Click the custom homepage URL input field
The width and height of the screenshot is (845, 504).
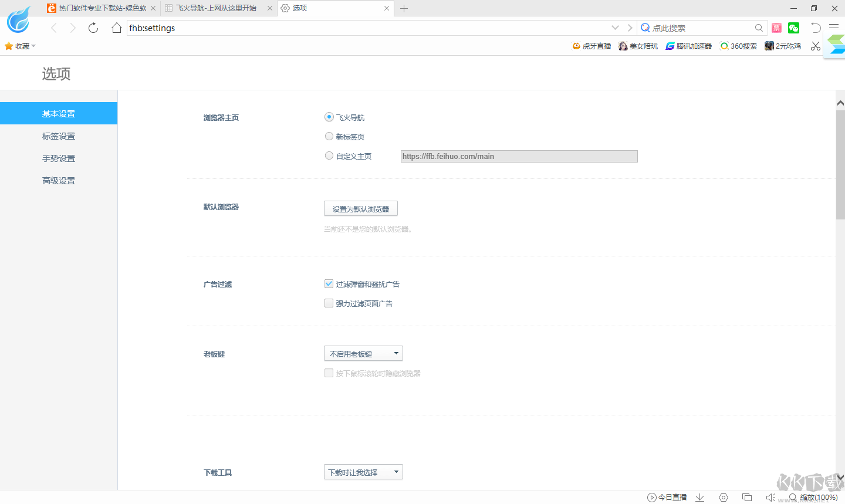click(519, 156)
